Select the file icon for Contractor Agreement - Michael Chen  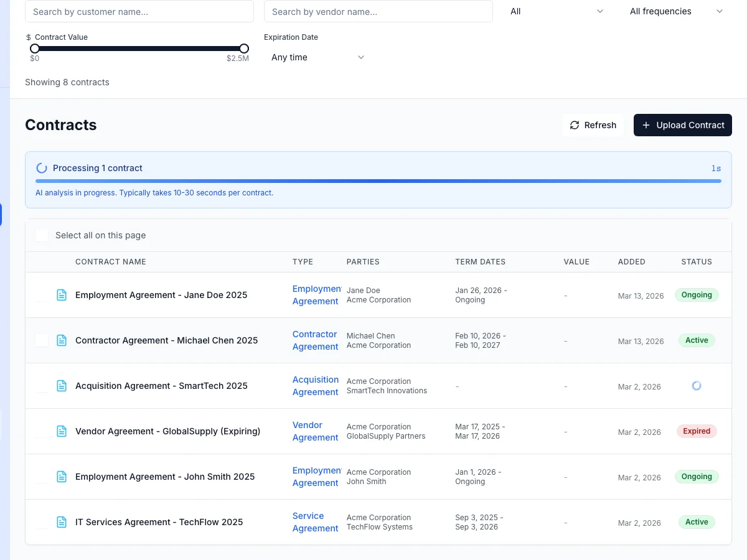click(x=62, y=340)
